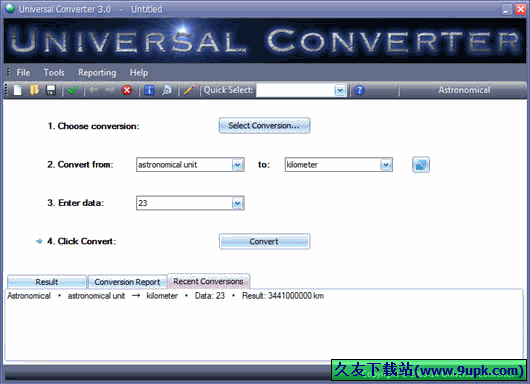Open the Reporting menu
Screen dimensions: 530x384
pyautogui.click(x=97, y=73)
